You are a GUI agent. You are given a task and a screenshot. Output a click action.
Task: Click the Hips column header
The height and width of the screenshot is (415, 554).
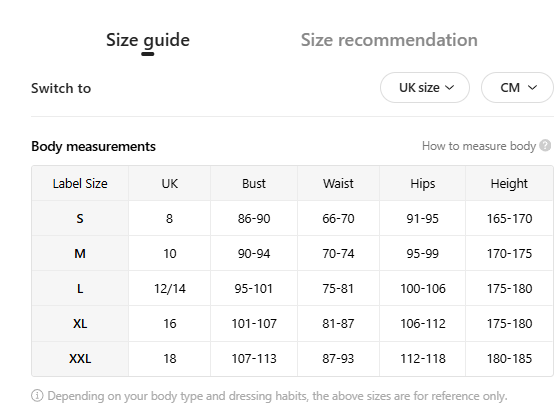pos(423,183)
